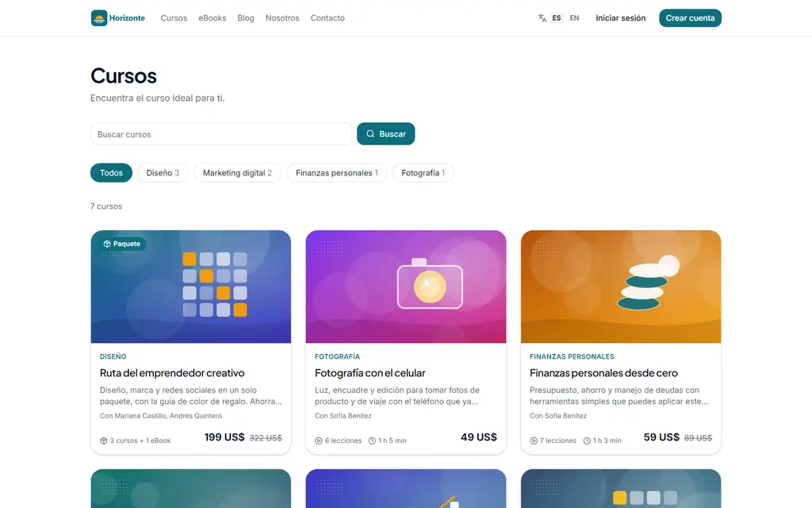812x508 pixels.
Task: Click 'Con Mariana Castillo, Andrés Quintero' text
Action: click(160, 416)
